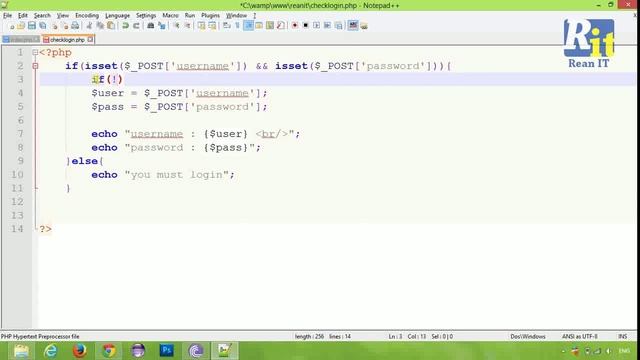Toggle INS insert mode in status bar
Viewport: 640px width, 360px height.
coord(622,337)
